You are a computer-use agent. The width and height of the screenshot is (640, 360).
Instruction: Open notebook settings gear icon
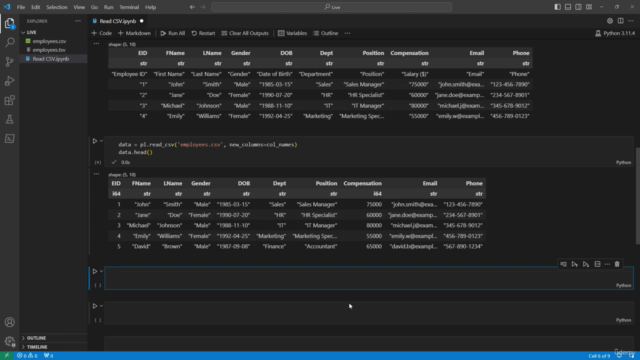pos(610,21)
